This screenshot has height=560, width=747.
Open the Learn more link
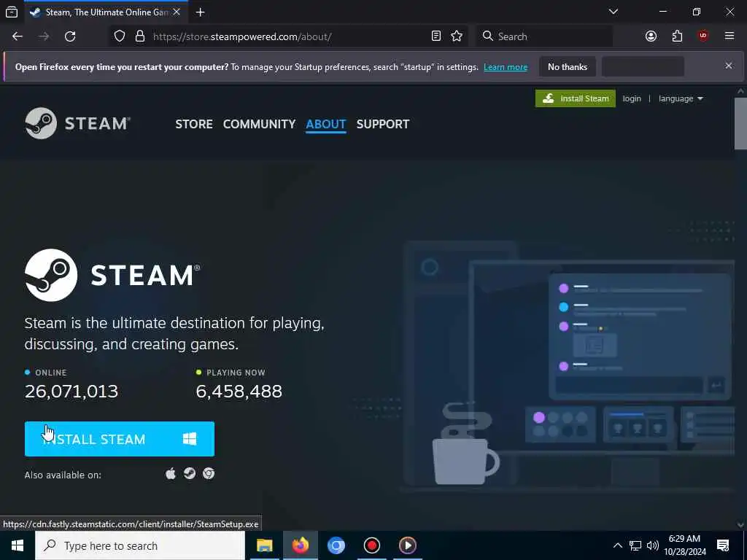pos(506,67)
